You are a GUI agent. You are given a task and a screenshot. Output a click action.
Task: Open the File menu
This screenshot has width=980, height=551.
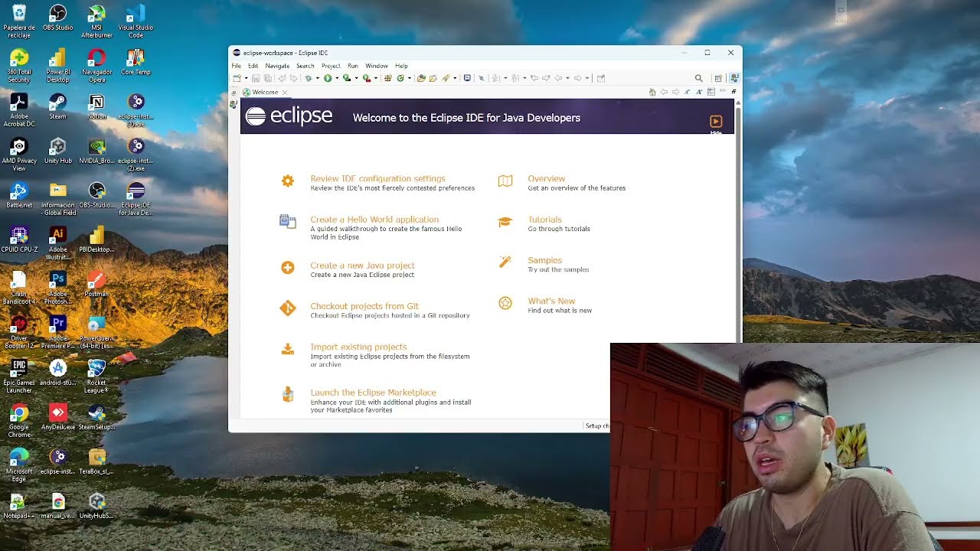pos(237,66)
